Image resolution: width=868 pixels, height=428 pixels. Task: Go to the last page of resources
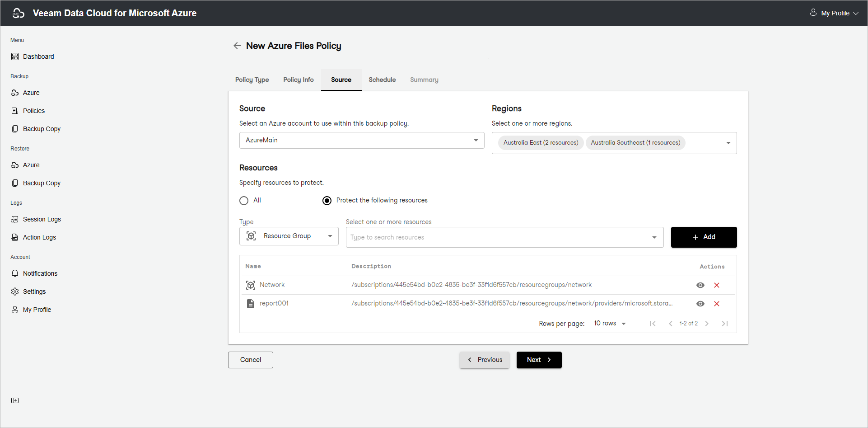725,324
